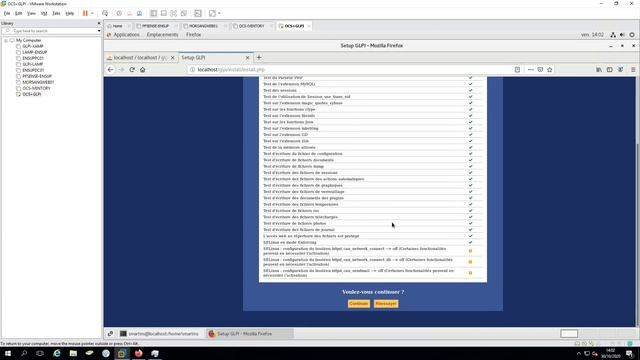Screen dimensions: 640x360
Task: Close the OCS+GLPI VM tab
Action: click(x=309, y=26)
